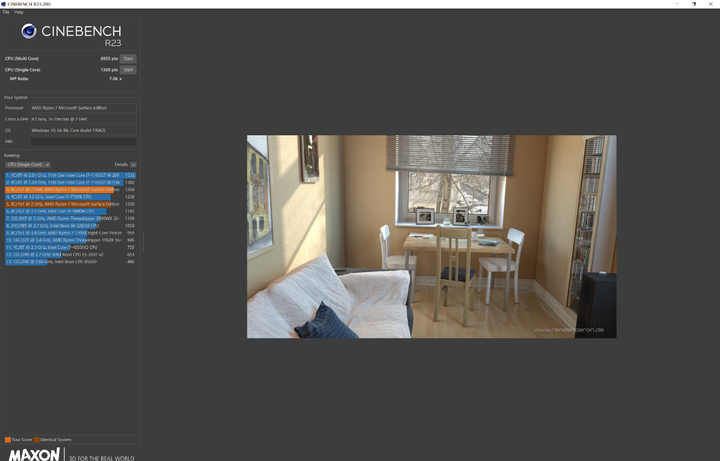Select ranking row 13 Xeon X5650
Screen dimensions: 720x461
[70, 262]
